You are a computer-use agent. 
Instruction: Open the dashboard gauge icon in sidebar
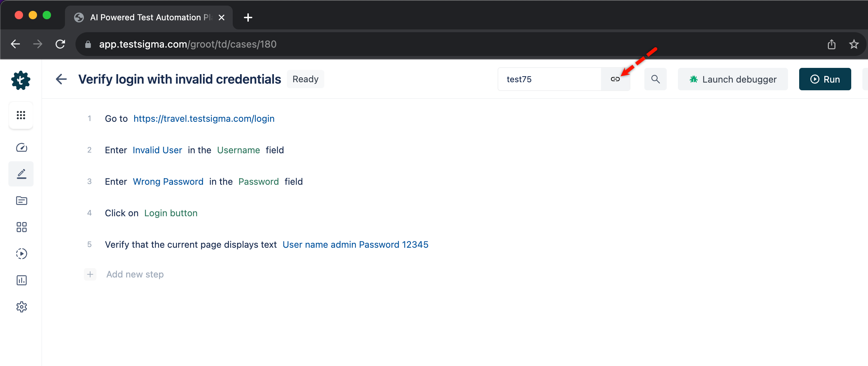click(21, 147)
